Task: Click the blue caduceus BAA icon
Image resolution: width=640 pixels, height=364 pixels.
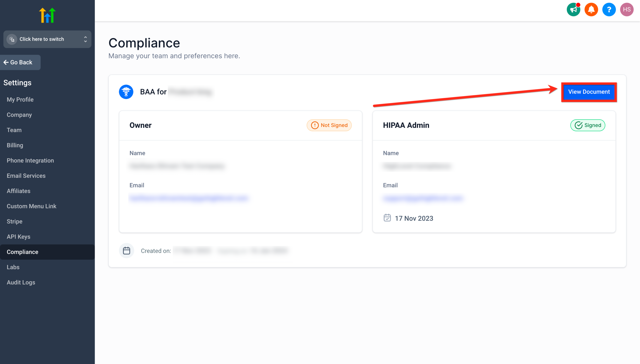Action: click(x=126, y=92)
